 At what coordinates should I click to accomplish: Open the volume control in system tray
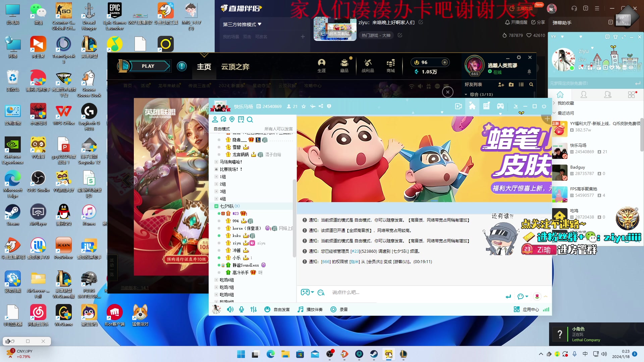click(604, 354)
